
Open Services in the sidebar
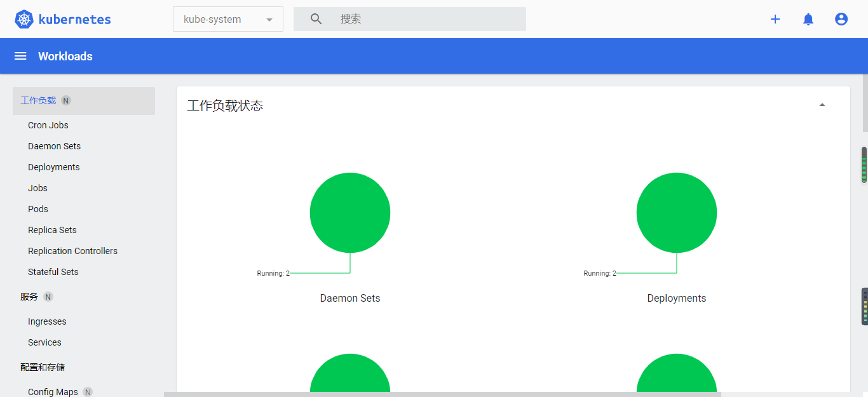[x=44, y=342]
